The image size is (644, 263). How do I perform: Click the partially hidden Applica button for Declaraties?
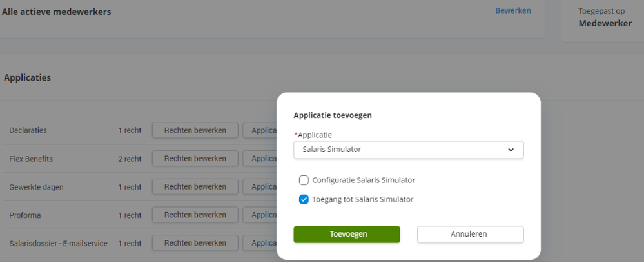(x=260, y=130)
